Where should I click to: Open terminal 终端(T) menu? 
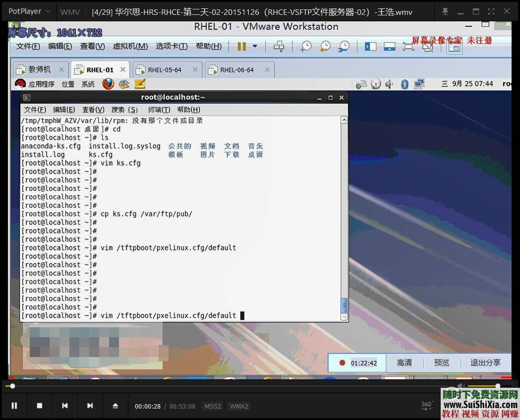(159, 110)
